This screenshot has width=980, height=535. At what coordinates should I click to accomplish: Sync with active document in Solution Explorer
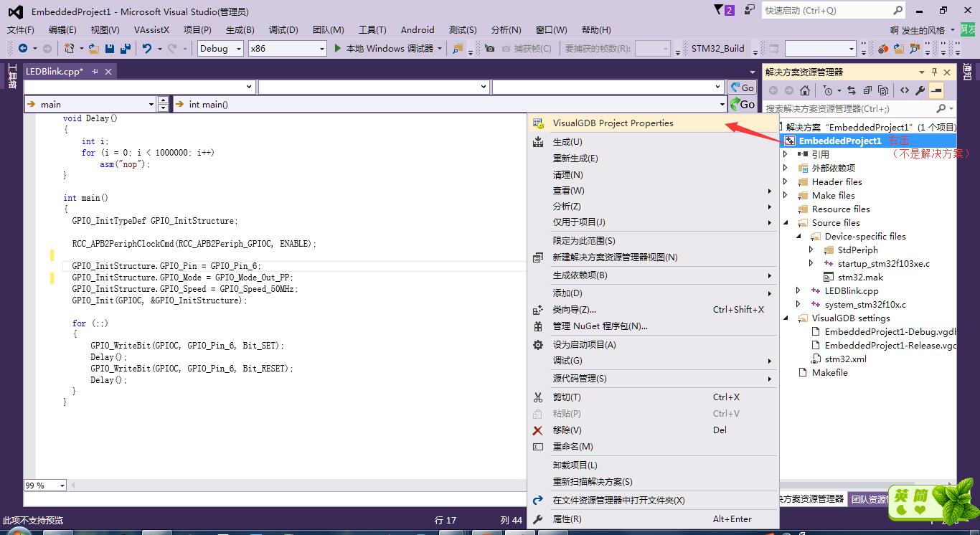click(852, 90)
